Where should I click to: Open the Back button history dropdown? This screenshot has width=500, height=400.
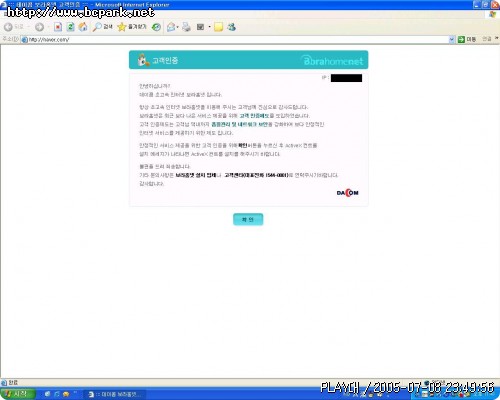tap(29, 27)
